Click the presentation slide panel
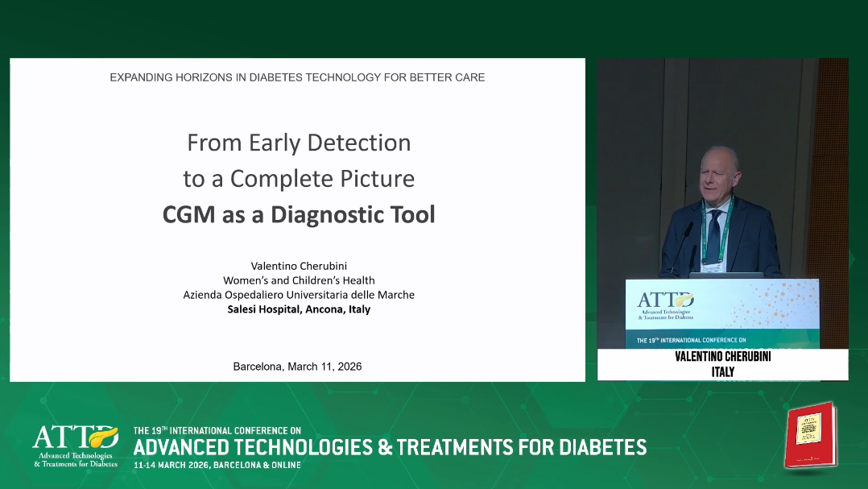The width and height of the screenshot is (868, 489). click(297, 220)
